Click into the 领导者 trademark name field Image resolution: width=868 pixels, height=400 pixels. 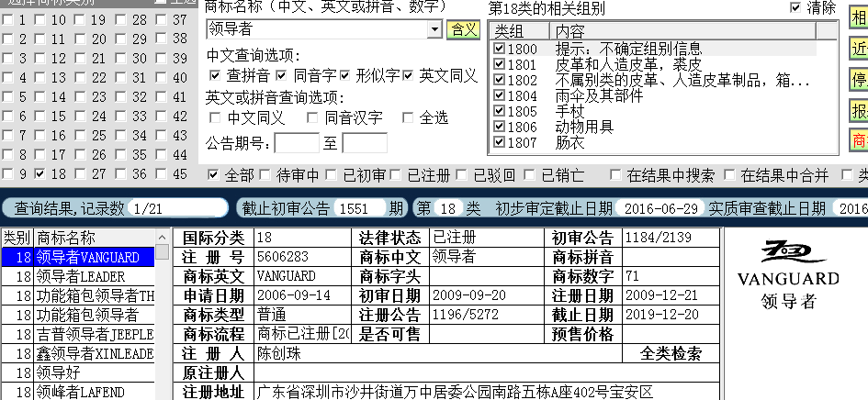point(317,29)
